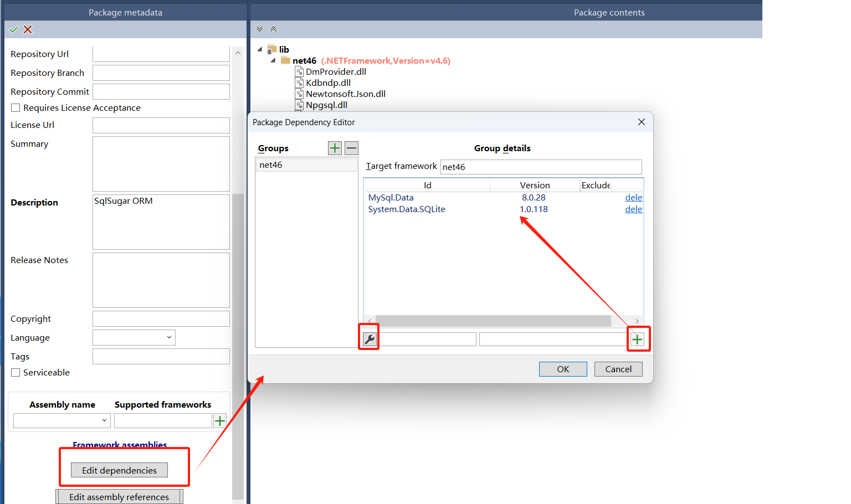Expand all package contents using double-down chevron

259,28
